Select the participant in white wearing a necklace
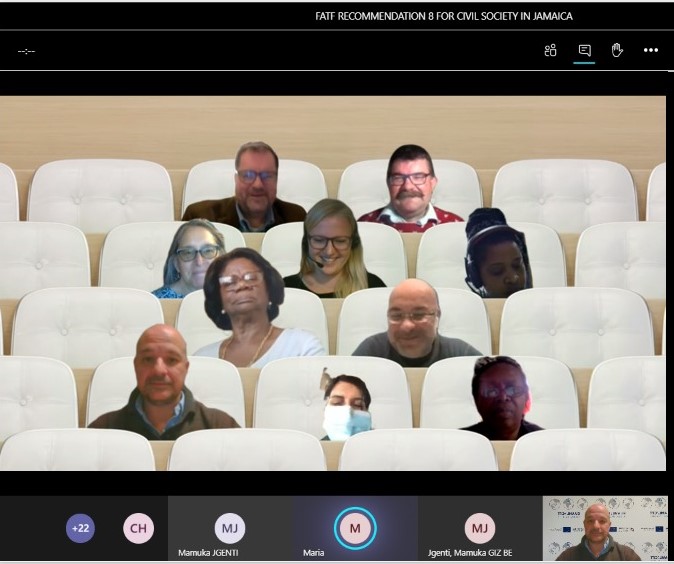This screenshot has width=674, height=564. pyautogui.click(x=246, y=308)
